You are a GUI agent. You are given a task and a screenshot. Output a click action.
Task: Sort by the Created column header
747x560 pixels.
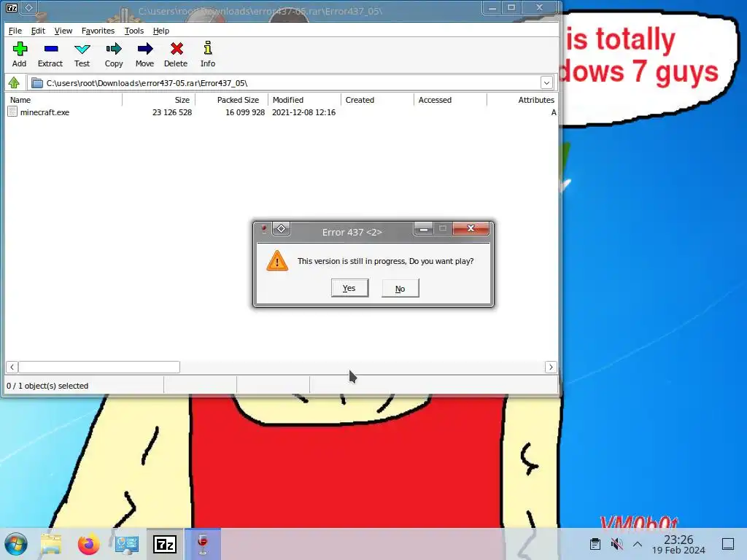tap(378, 100)
